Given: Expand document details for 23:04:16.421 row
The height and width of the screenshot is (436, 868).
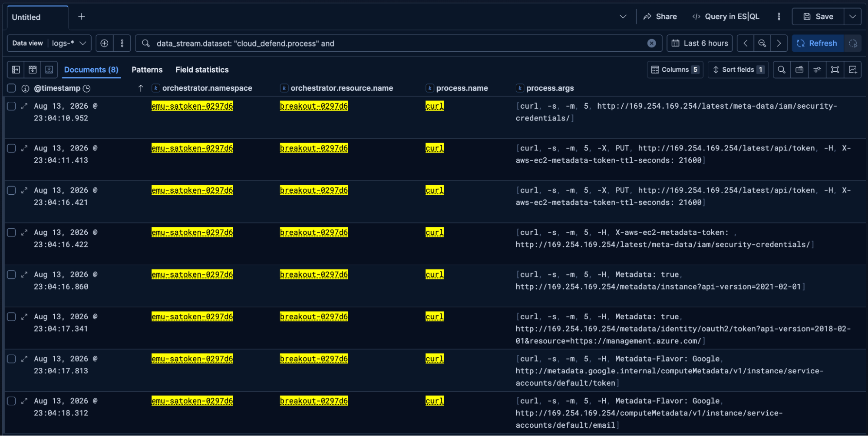Looking at the screenshot, I should tap(24, 190).
